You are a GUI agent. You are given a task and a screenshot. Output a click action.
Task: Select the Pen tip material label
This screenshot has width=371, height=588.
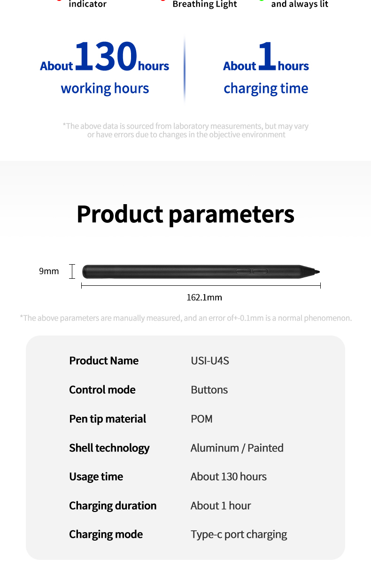108,419
